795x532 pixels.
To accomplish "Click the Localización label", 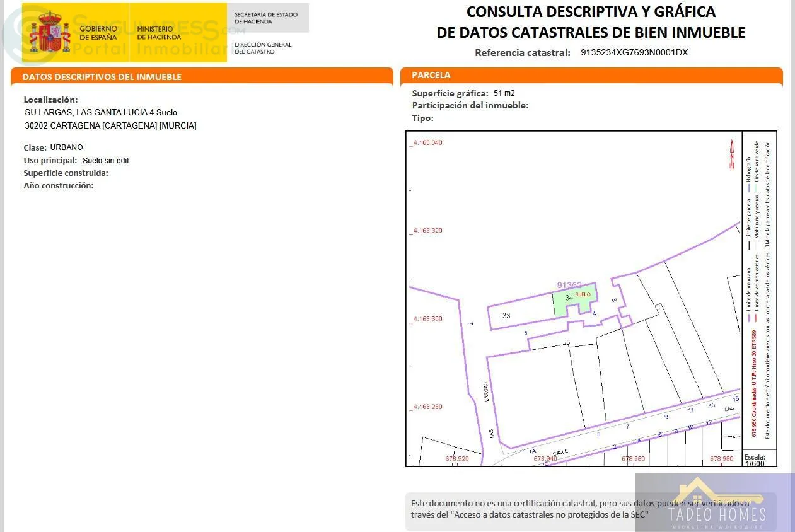I will (51, 100).
